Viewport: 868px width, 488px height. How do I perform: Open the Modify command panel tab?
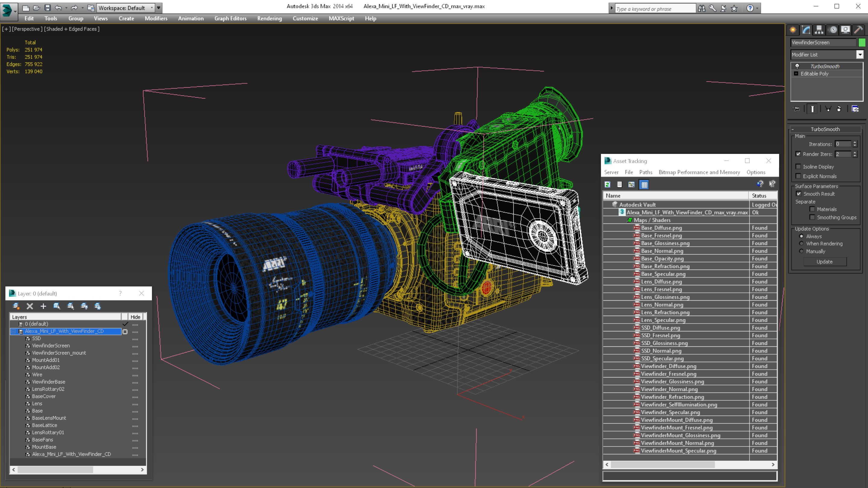[x=806, y=30]
